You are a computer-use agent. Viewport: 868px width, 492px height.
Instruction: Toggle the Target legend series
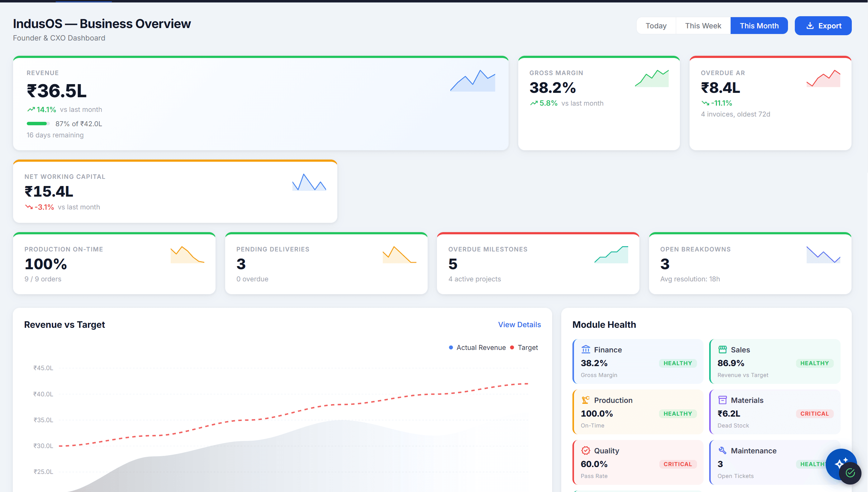point(524,347)
